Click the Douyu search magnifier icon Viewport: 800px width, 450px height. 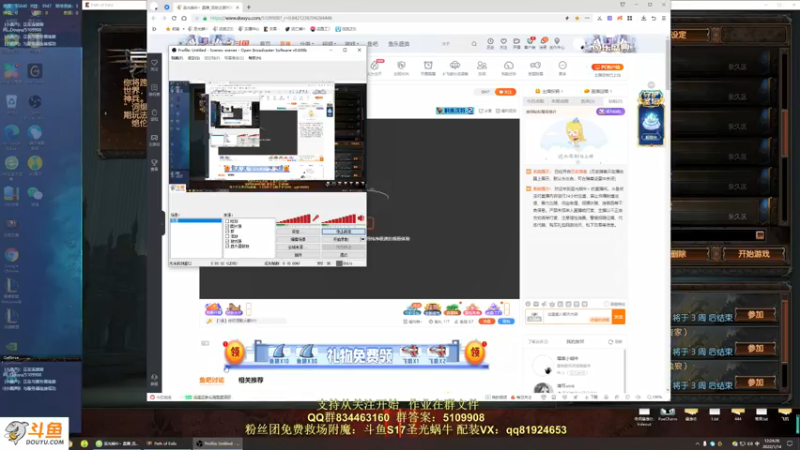474,44
